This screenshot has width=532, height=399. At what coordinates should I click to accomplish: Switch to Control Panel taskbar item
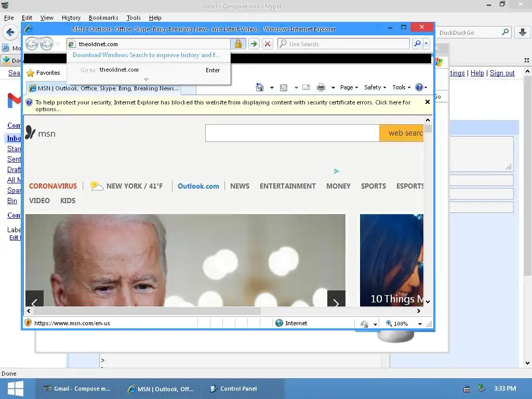[x=243, y=389]
